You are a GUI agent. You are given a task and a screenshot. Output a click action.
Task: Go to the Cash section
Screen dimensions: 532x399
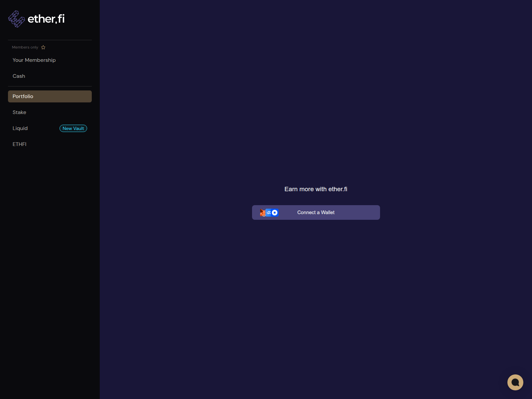(50, 76)
